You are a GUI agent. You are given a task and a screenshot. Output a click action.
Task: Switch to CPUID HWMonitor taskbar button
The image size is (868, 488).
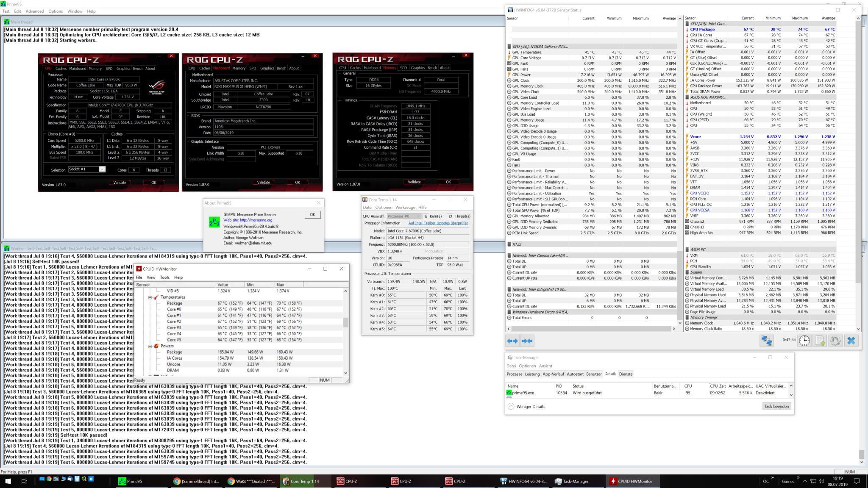[633, 481]
